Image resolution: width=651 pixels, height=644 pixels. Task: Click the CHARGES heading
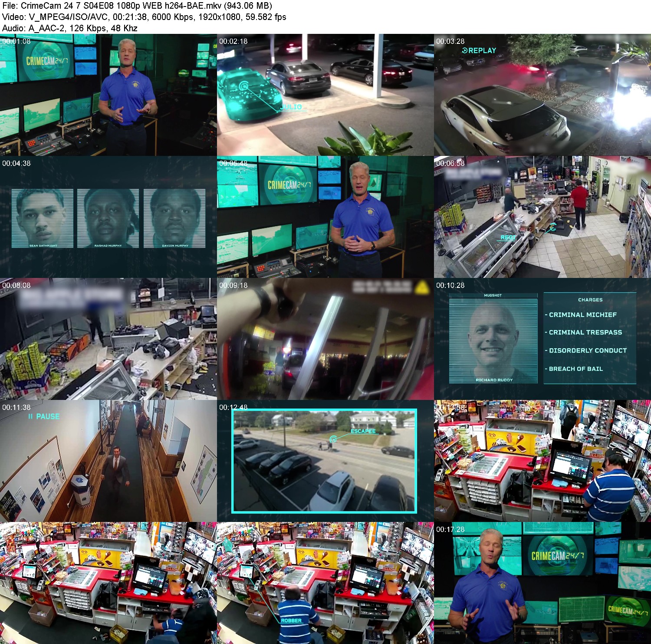tap(590, 300)
